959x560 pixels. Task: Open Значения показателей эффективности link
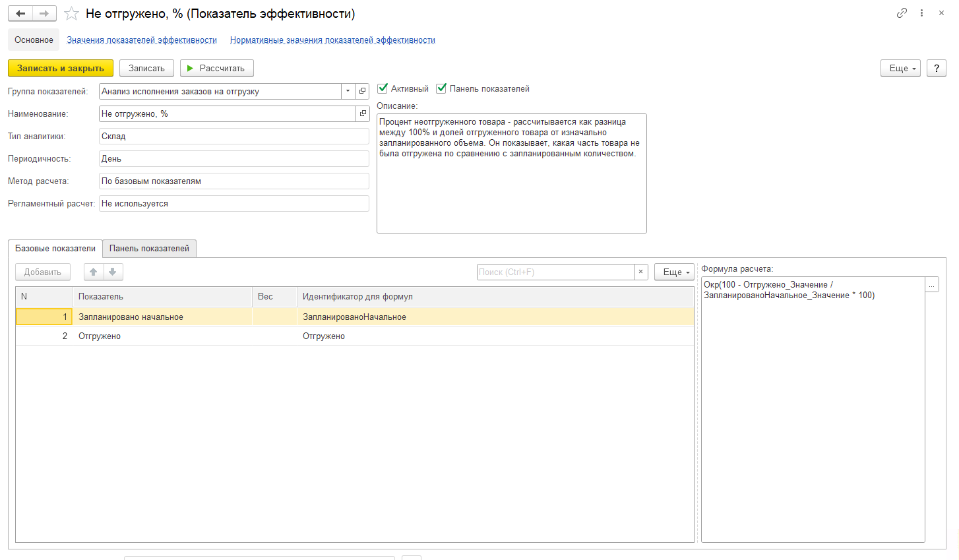pos(142,40)
